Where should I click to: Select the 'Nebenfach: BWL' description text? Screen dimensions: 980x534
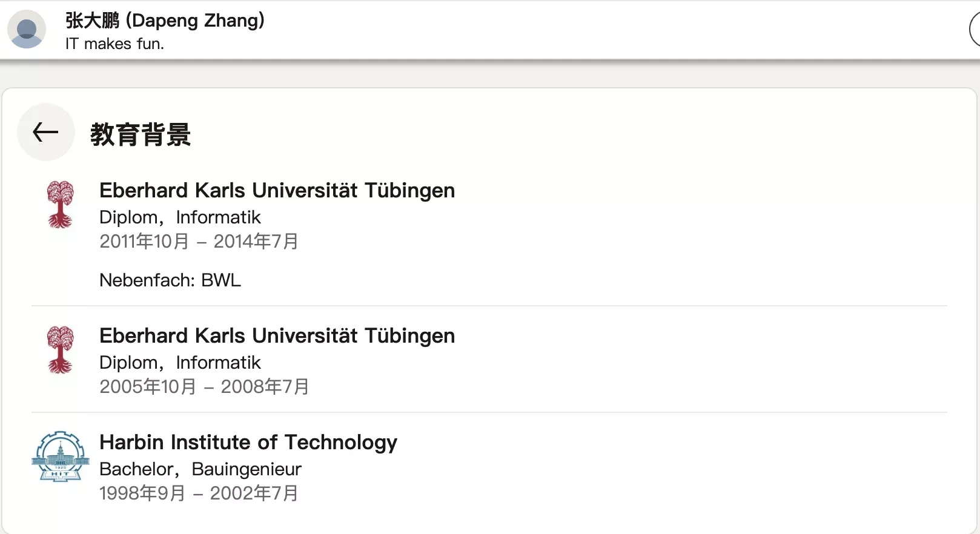(170, 280)
